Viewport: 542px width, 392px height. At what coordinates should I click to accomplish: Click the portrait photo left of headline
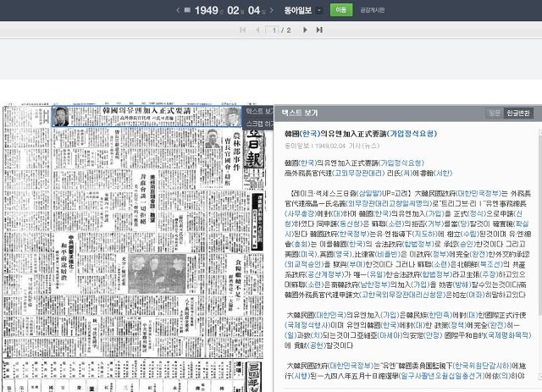click(61, 117)
